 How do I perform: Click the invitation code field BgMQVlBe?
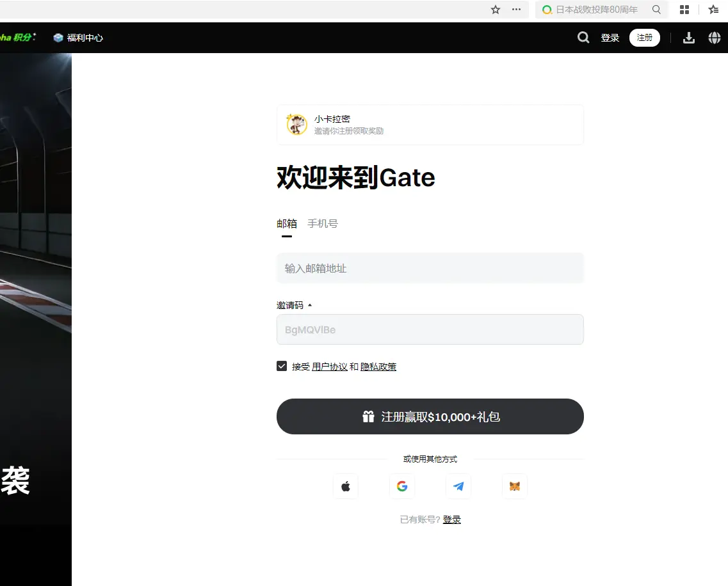coord(430,329)
